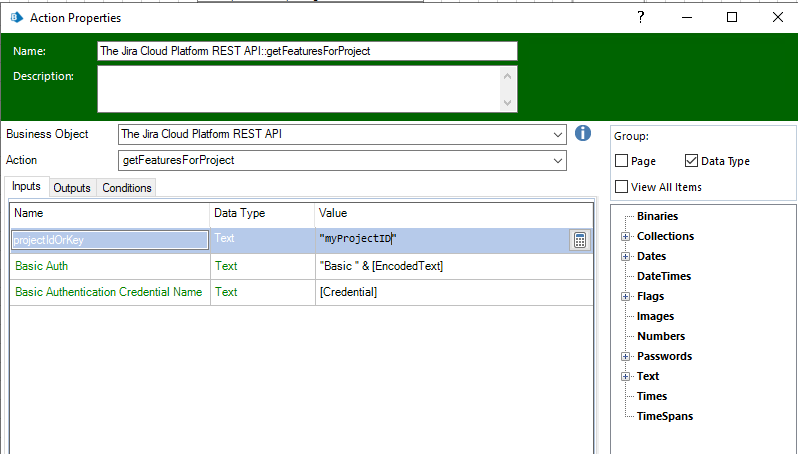Screen dimensions: 798x454
Task: Expand the Flags data type node
Action: (x=625, y=297)
